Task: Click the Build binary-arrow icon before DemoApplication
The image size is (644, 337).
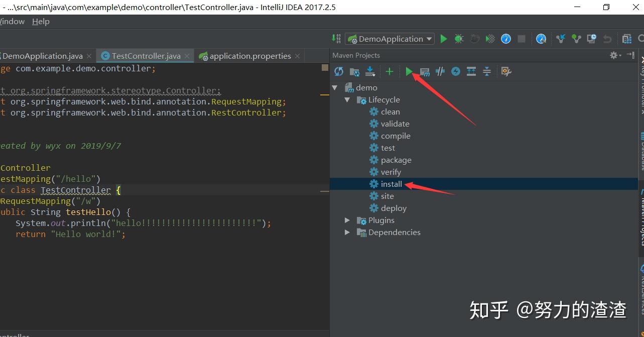Action: [336, 39]
